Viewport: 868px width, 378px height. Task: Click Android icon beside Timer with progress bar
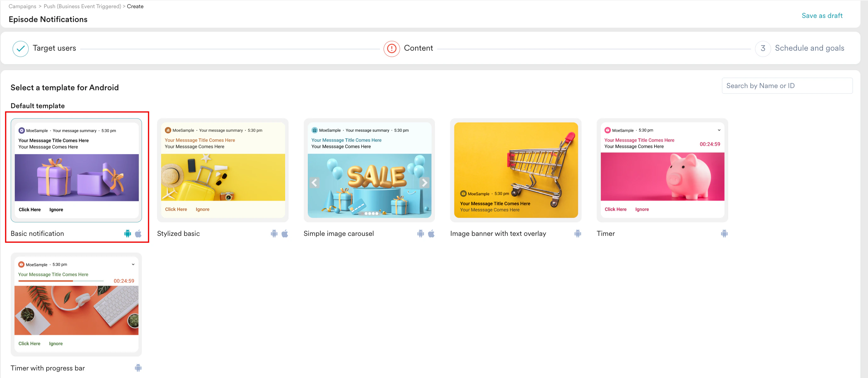(x=138, y=368)
